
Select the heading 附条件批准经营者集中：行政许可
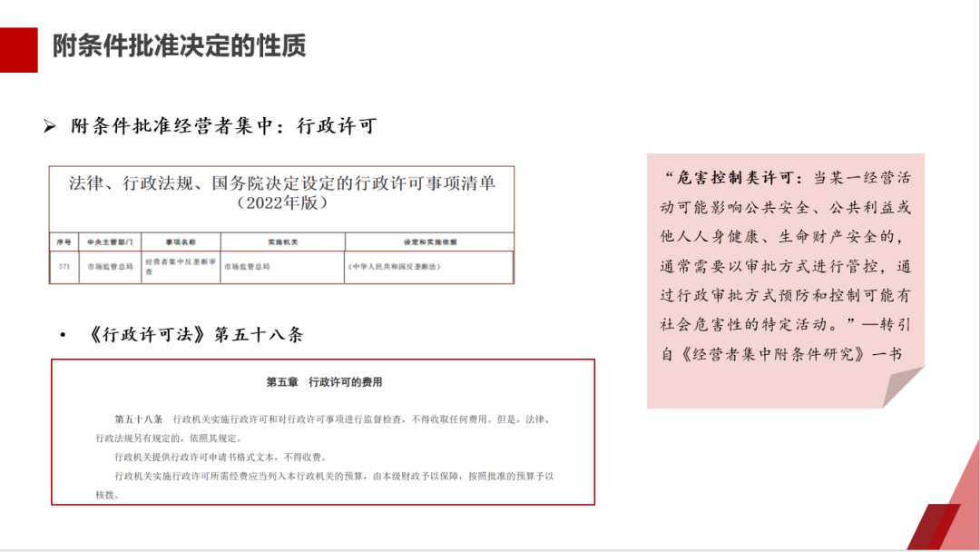[223, 127]
